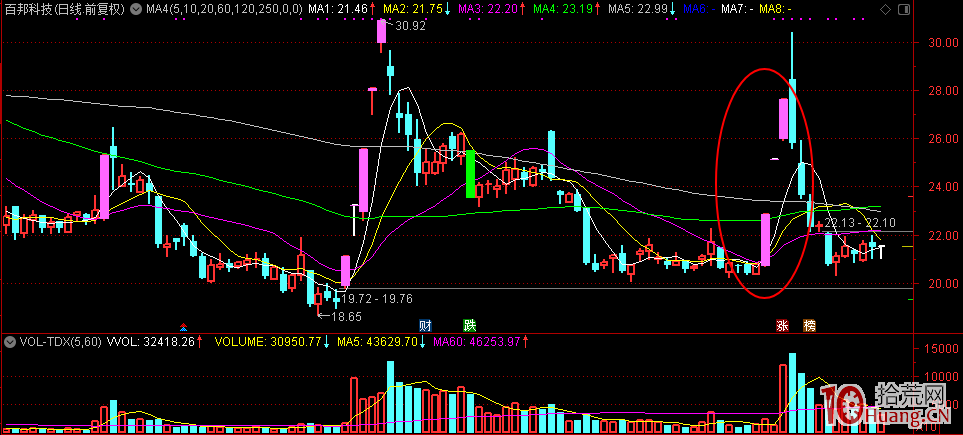The image size is (963, 435).
Task: Click the orange 榜 event marker
Action: [810, 325]
